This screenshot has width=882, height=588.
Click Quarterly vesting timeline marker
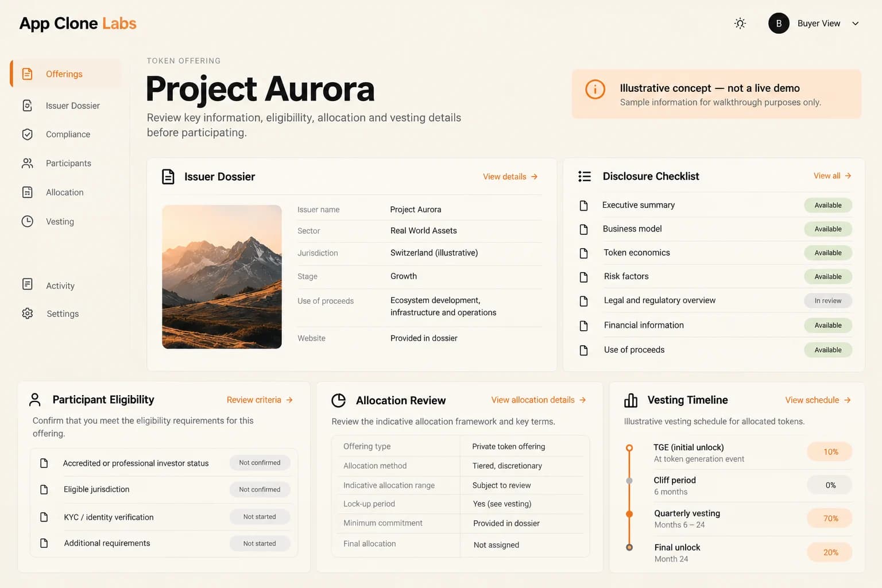pos(629,514)
